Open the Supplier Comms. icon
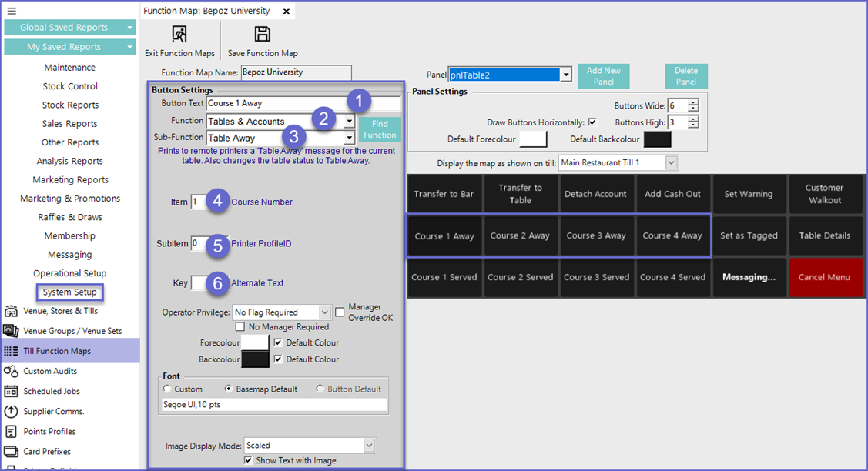Viewport: 868px width, 471px height. (11, 411)
